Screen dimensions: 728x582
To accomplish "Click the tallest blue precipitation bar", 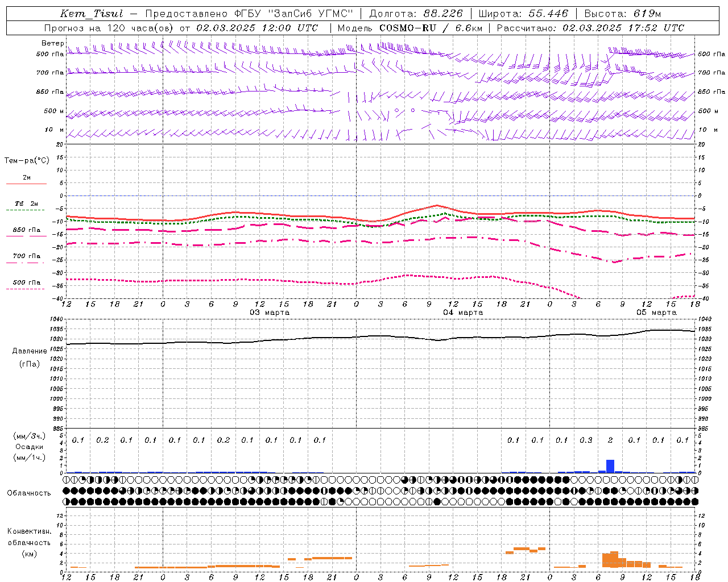I will pyautogui.click(x=610, y=466).
